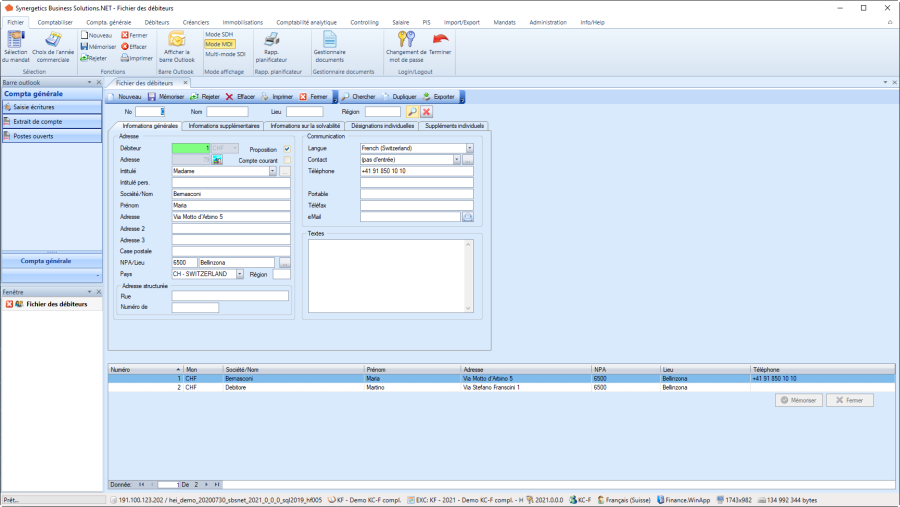
Task: Expand the Intitulé dropdown showing Madame
Action: coord(272,171)
